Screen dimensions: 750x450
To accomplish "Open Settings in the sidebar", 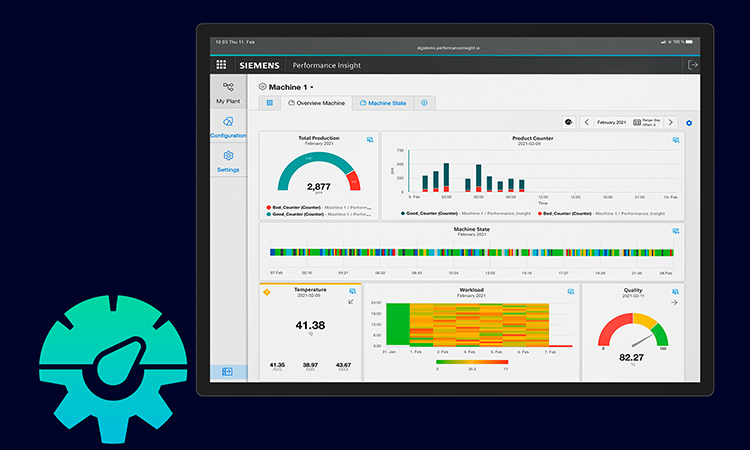I will click(x=228, y=161).
